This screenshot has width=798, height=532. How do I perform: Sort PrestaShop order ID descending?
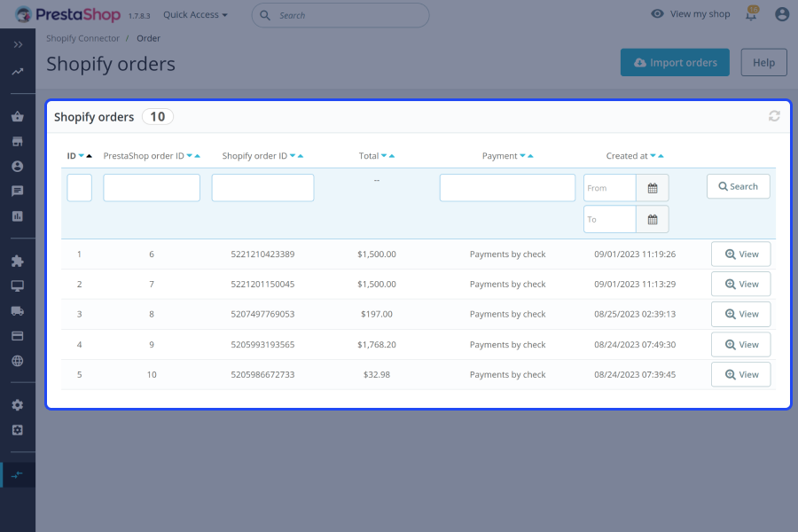[x=190, y=156]
